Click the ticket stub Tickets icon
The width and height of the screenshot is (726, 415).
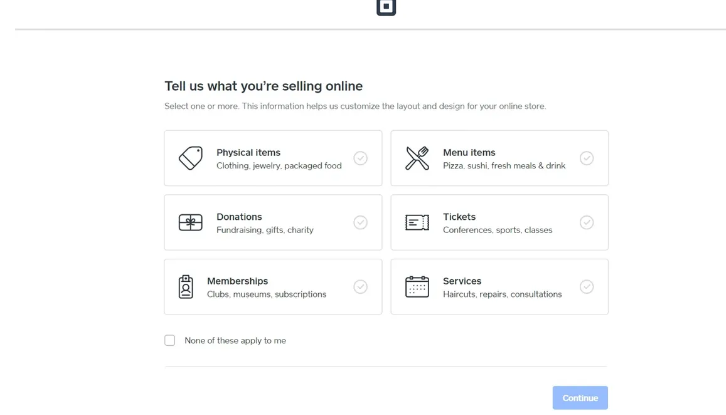tap(417, 222)
